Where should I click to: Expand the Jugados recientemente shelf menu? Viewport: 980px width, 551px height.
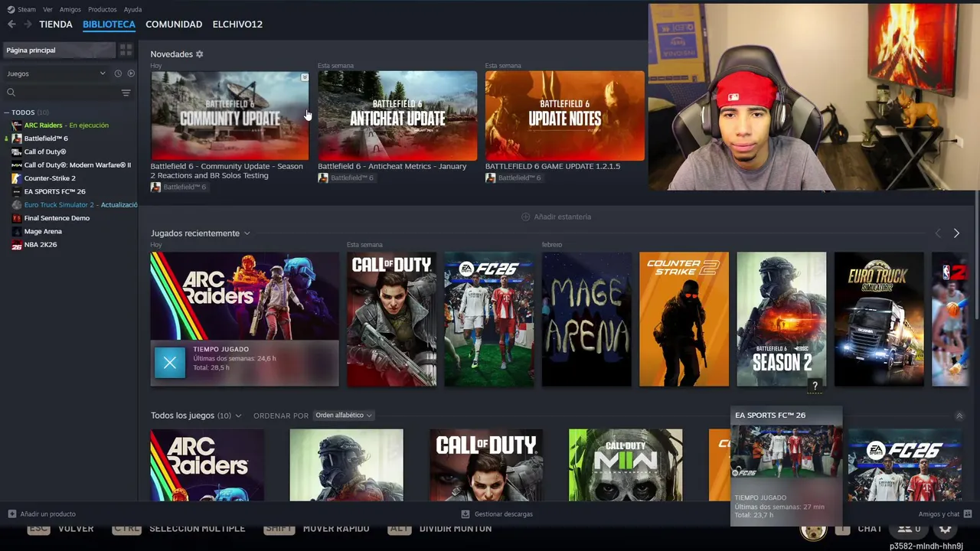click(x=247, y=233)
